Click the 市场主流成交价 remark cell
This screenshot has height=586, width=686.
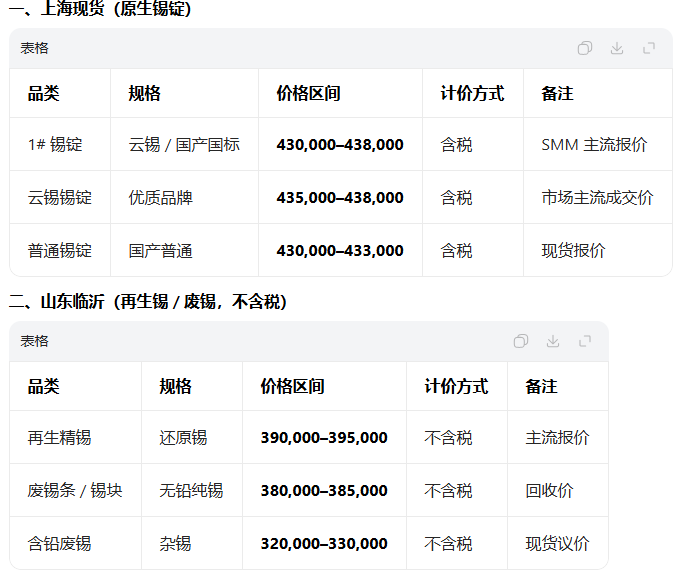click(597, 198)
